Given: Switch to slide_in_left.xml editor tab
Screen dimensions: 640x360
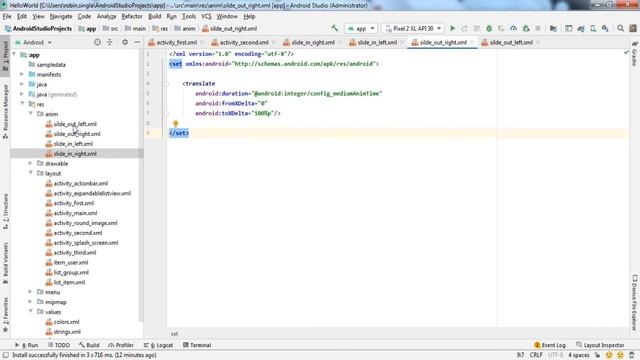Looking at the screenshot, I should point(376,42).
